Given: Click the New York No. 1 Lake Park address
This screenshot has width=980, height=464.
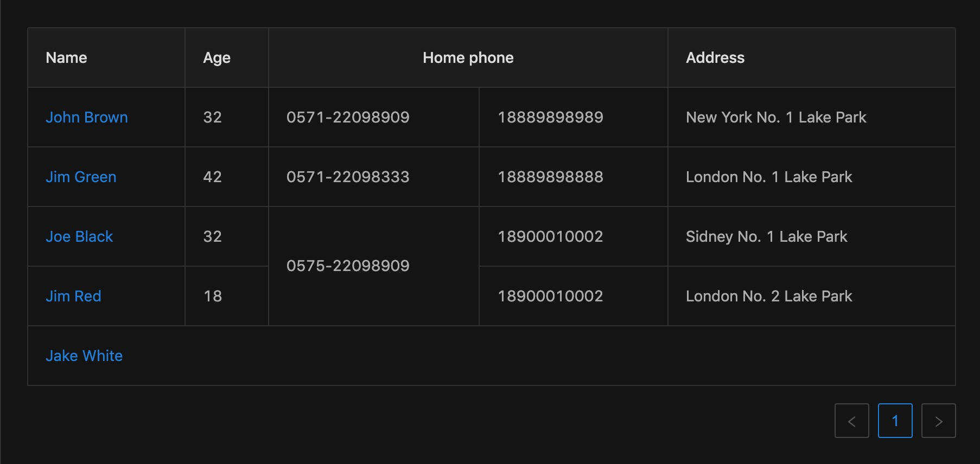Looking at the screenshot, I should click(x=776, y=117).
